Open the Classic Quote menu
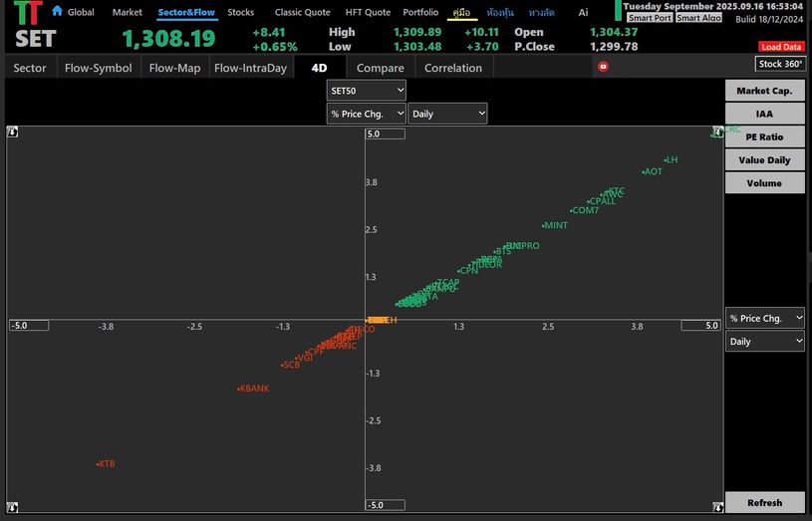The height and width of the screenshot is (521, 812). (x=303, y=12)
